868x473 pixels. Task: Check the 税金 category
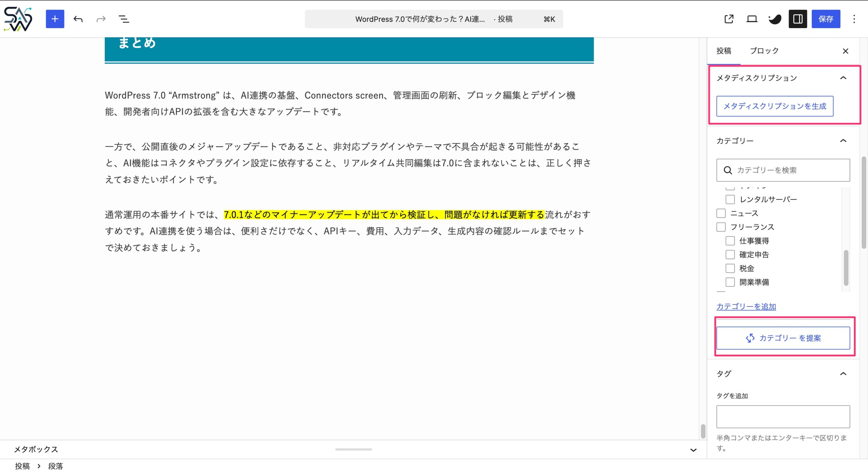[730, 269]
